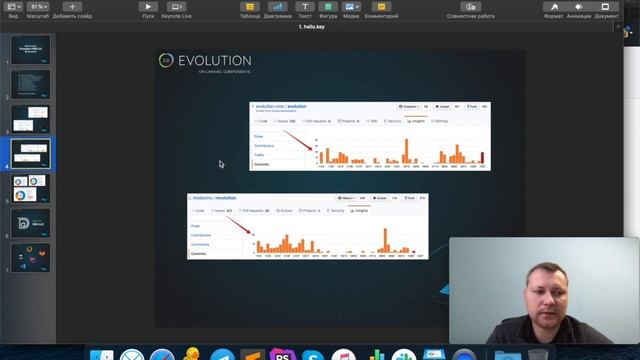The image size is (640, 360).
Task: Open the Масштаб zoom percentage dropdown
Action: (x=38, y=7)
